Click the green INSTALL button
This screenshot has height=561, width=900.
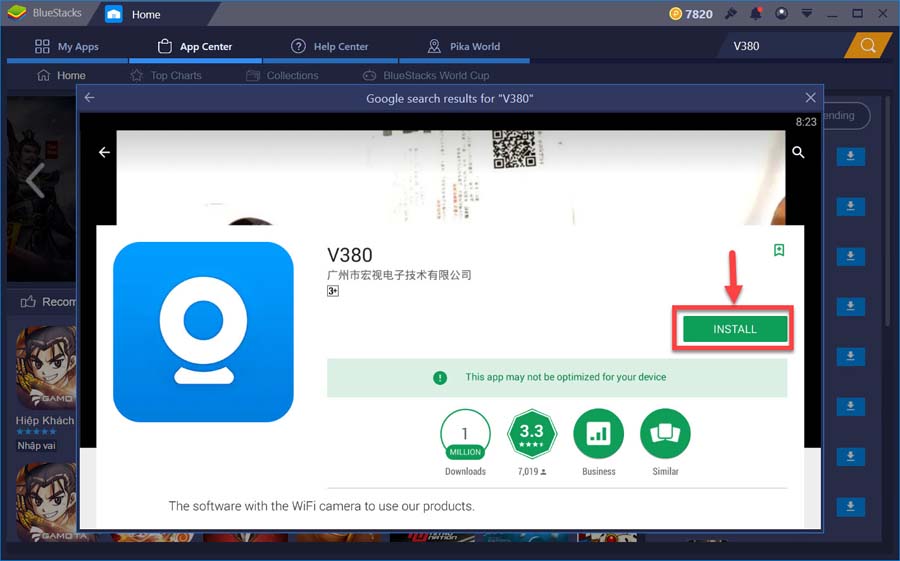(x=735, y=329)
